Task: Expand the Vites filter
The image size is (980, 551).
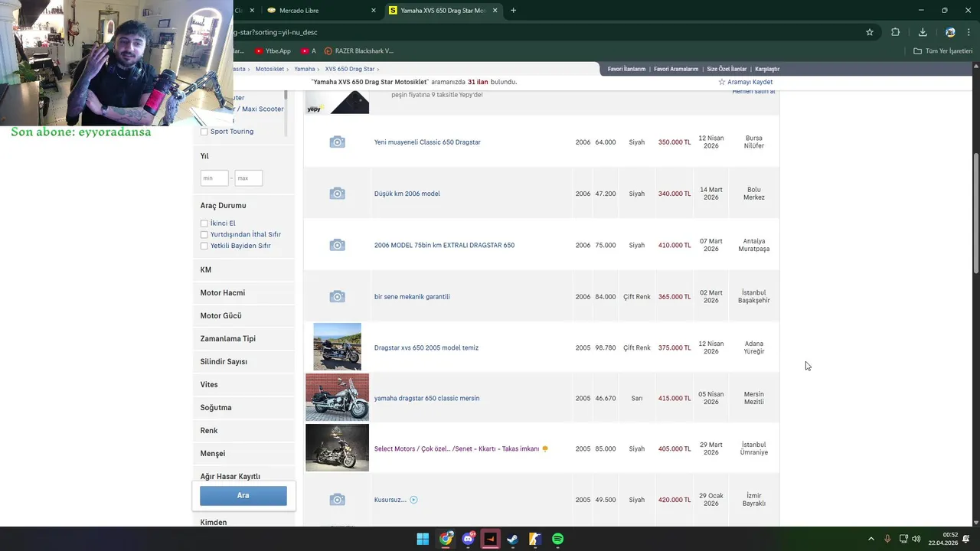Action: (243, 385)
